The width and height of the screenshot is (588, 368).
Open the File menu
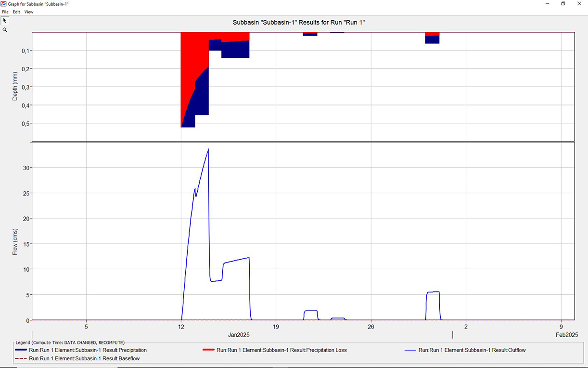tap(5, 12)
